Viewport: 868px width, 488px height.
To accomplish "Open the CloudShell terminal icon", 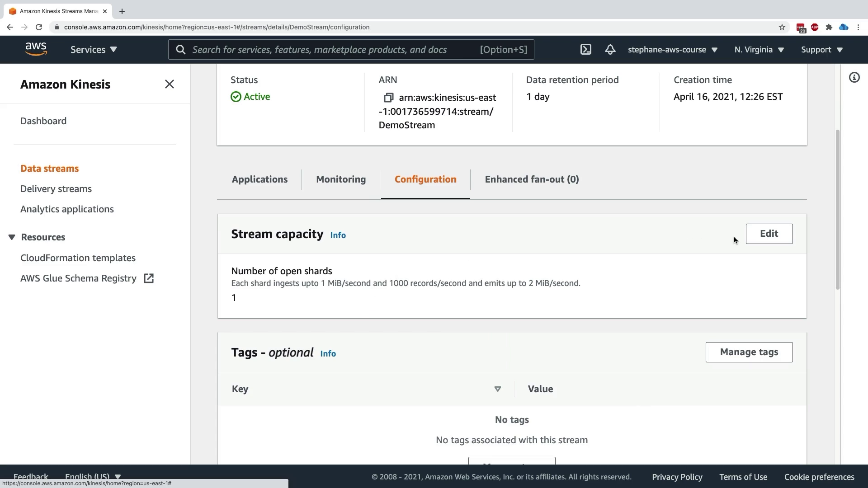I will click(x=585, y=49).
